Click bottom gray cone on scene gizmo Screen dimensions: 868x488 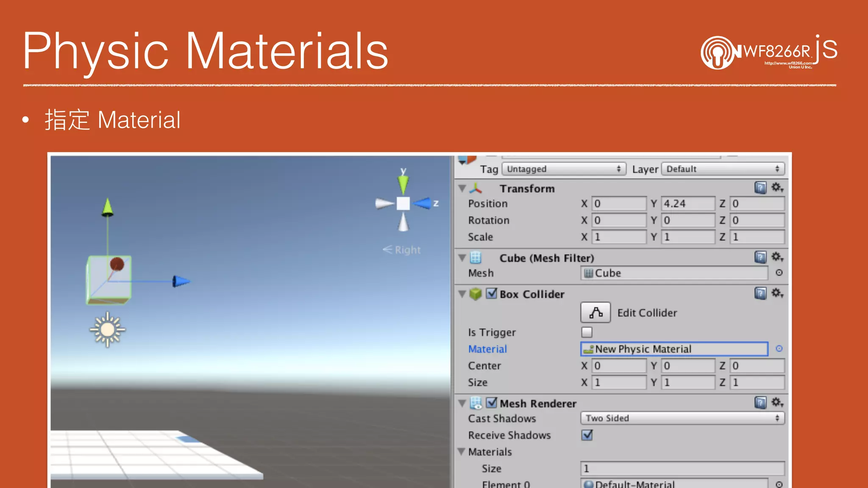(403, 222)
